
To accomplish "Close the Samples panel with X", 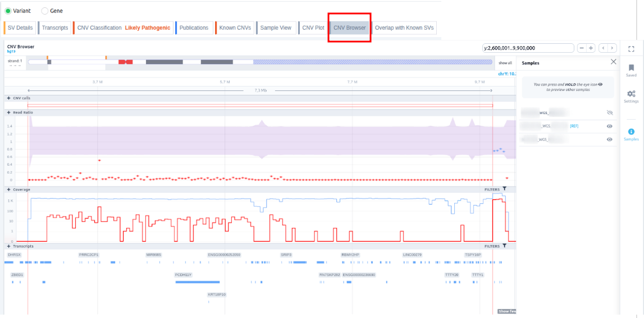I will [x=613, y=62].
